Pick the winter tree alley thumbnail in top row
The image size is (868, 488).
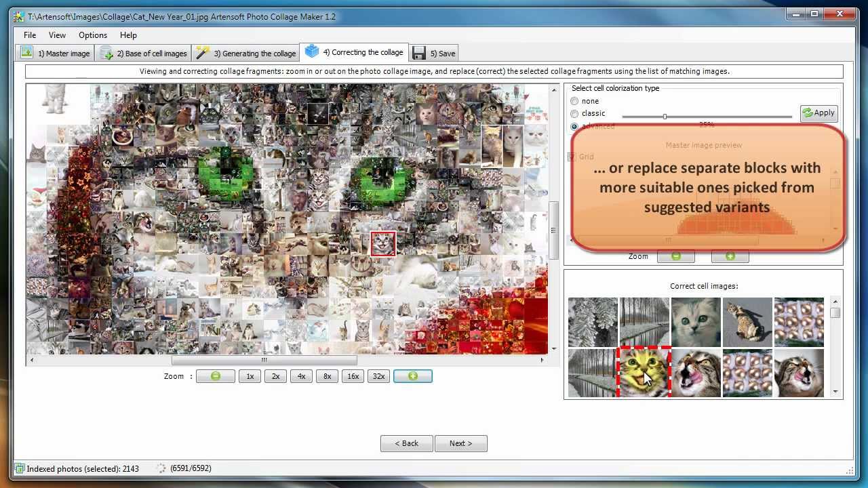click(644, 322)
